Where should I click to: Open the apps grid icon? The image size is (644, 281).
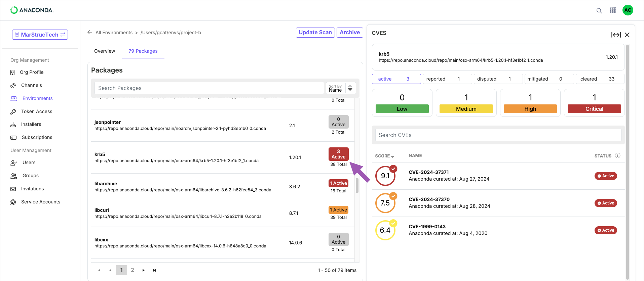click(x=613, y=10)
